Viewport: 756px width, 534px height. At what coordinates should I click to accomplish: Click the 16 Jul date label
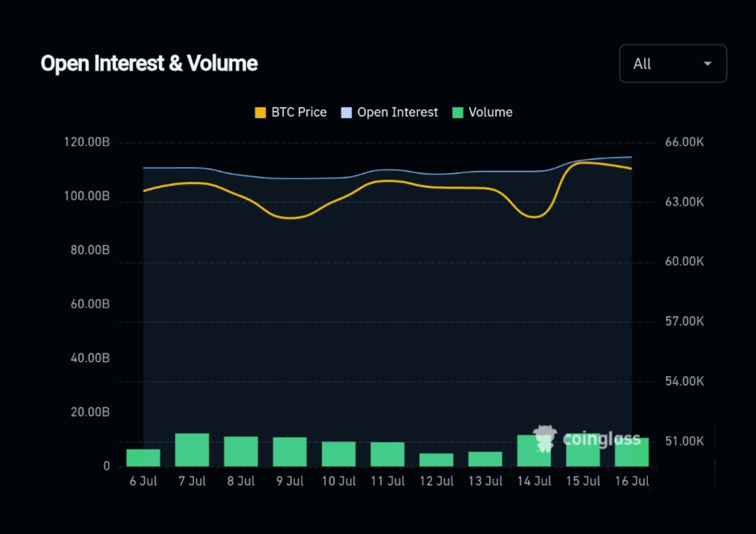[632, 481]
